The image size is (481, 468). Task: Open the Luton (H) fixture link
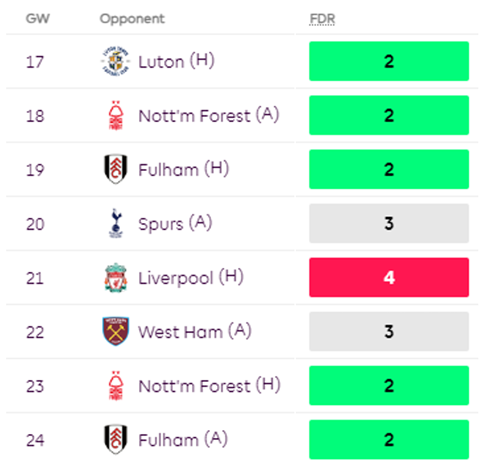[x=176, y=62]
